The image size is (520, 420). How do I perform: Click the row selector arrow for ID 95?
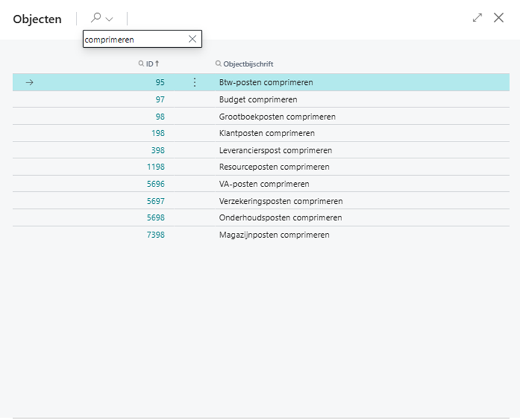[29, 82]
